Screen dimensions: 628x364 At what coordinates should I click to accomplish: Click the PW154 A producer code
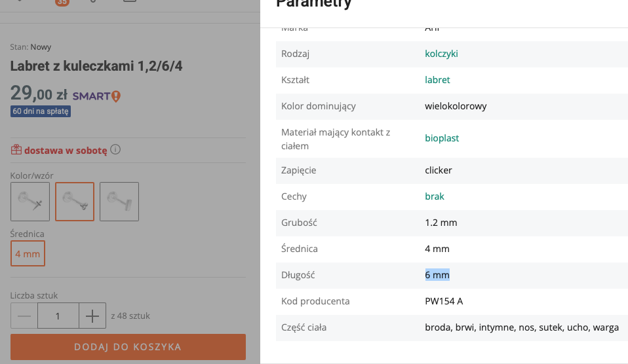(x=444, y=301)
